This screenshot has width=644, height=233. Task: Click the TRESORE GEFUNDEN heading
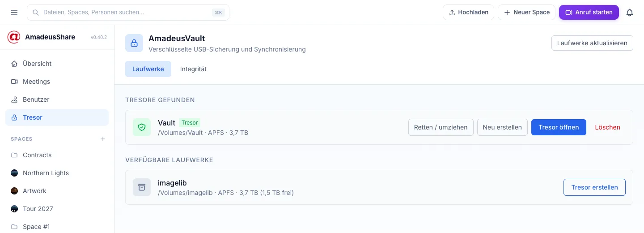[160, 100]
